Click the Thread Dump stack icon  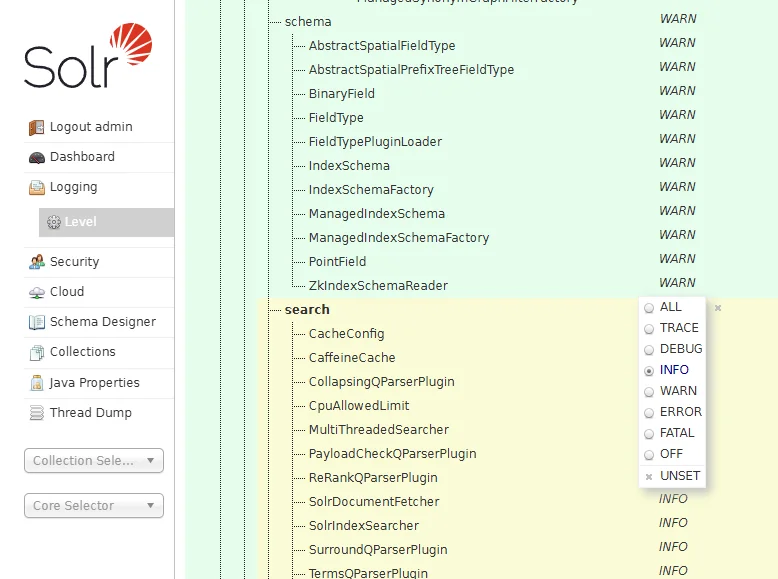(x=37, y=413)
